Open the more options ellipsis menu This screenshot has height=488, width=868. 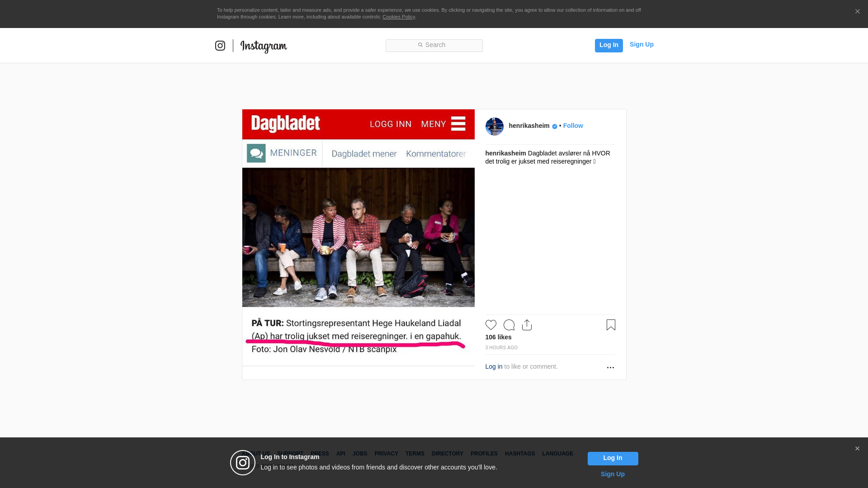coord(610,367)
